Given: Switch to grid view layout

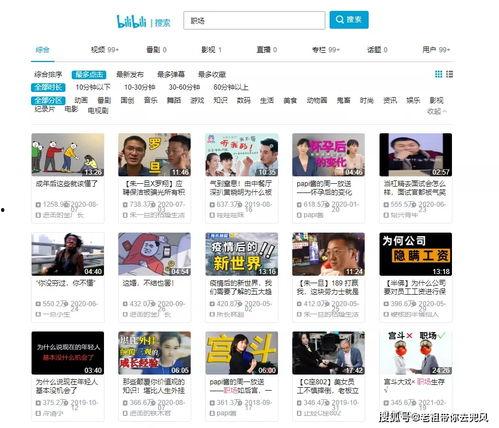Looking at the screenshot, I should click(x=439, y=74).
